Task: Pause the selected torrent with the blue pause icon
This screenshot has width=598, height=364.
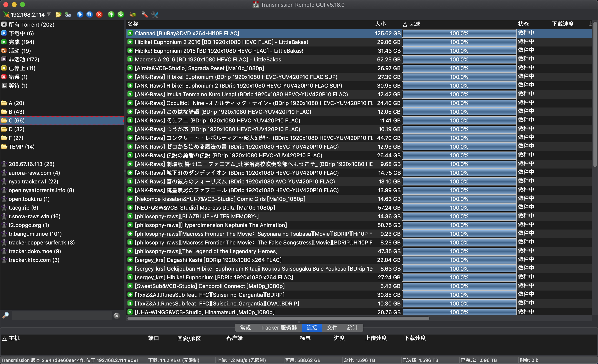Action: [x=89, y=15]
